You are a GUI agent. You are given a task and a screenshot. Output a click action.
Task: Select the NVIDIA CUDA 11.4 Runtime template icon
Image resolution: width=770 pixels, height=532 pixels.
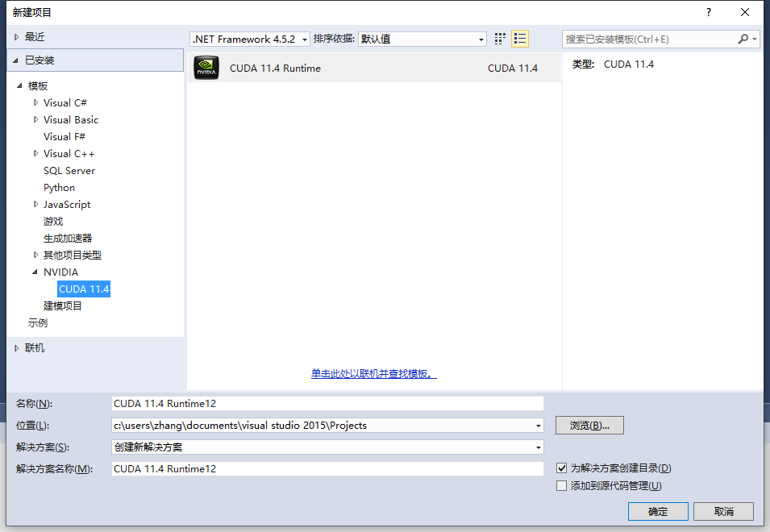coord(206,68)
